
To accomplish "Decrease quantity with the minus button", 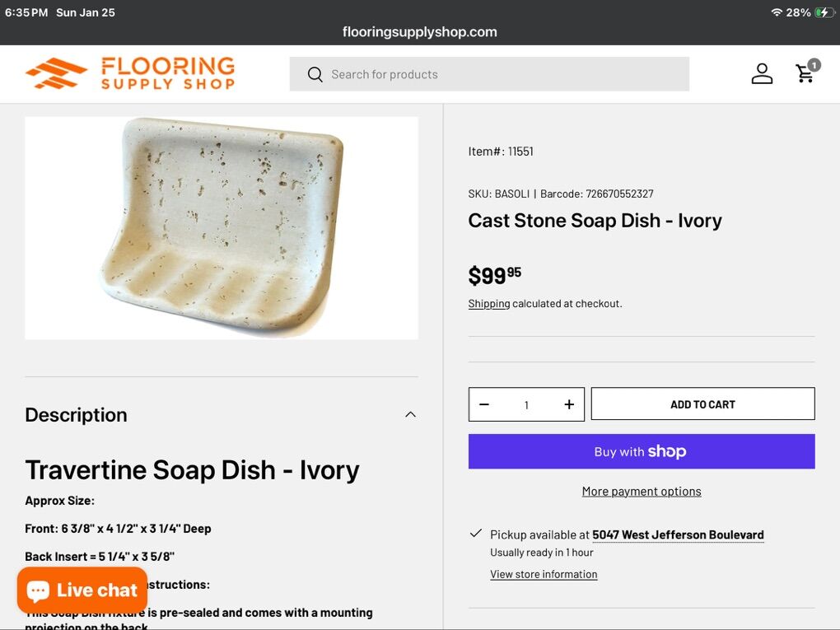I will pos(484,404).
